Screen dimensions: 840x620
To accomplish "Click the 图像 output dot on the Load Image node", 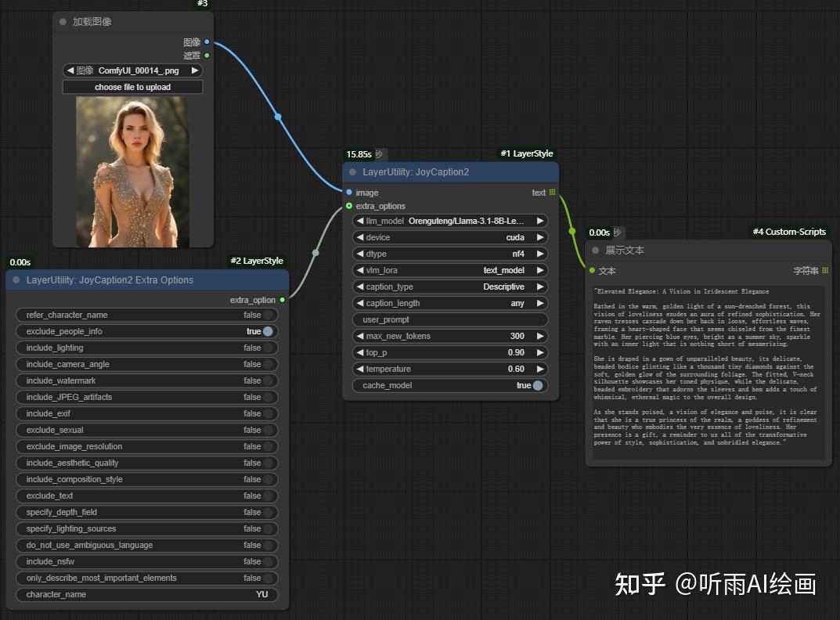I will point(206,41).
